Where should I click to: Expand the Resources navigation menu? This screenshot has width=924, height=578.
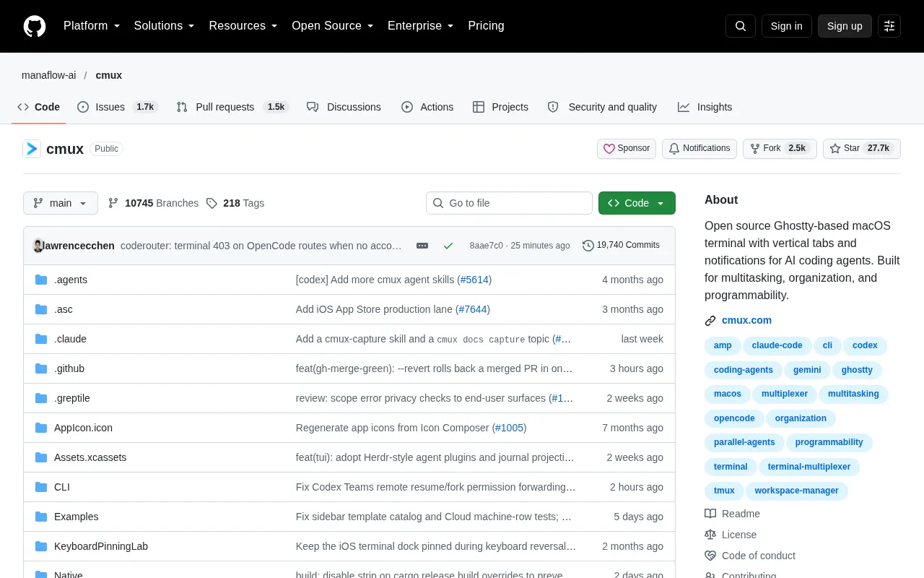[243, 26]
